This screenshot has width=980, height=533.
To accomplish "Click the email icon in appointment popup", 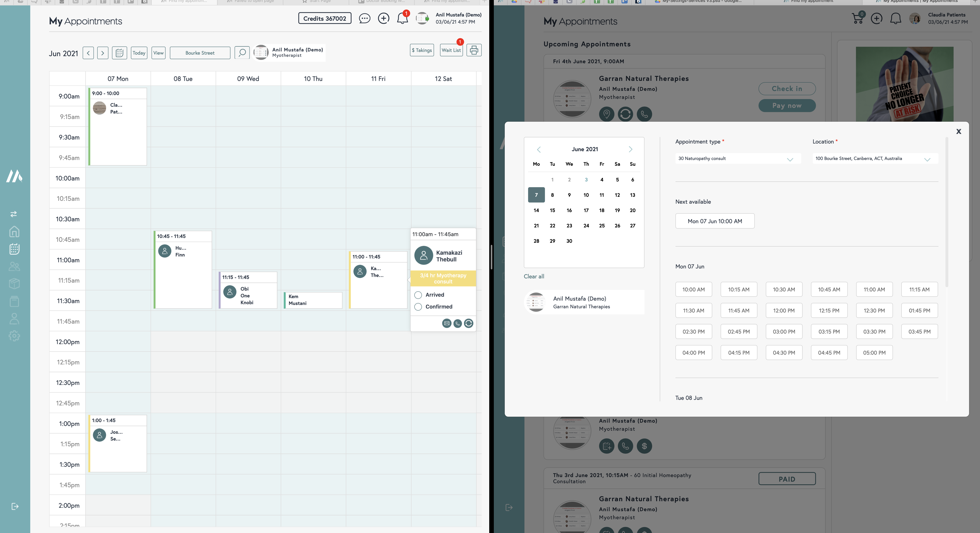I will pos(447,323).
